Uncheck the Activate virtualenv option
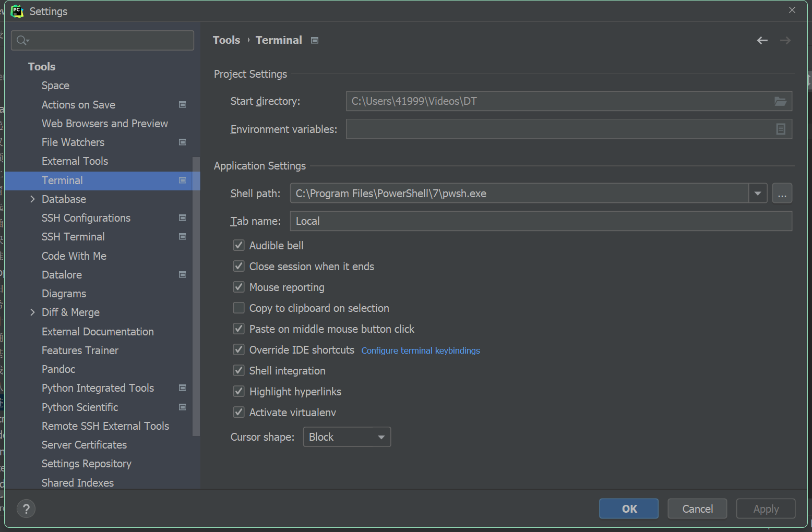 (x=239, y=413)
